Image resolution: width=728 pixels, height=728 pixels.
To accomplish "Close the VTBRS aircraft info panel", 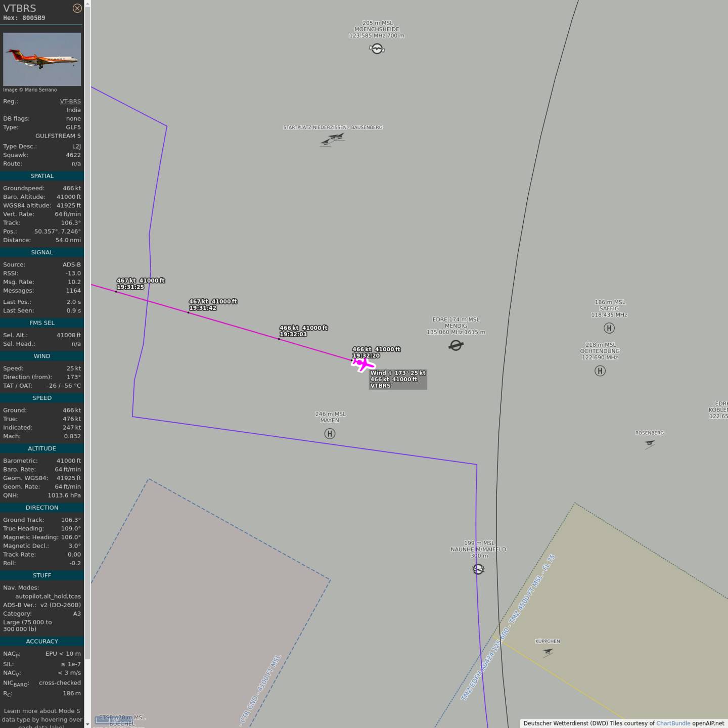I will [77, 8].
